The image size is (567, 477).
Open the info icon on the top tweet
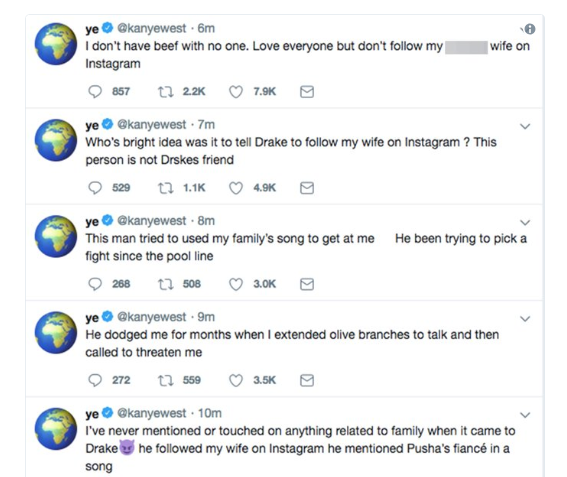click(529, 29)
